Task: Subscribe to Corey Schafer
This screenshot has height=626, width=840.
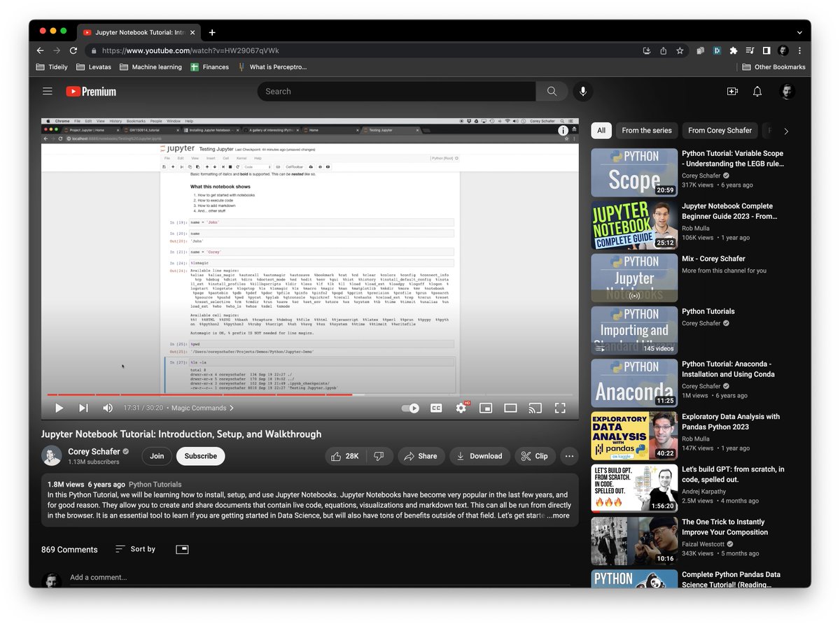Action: point(201,456)
